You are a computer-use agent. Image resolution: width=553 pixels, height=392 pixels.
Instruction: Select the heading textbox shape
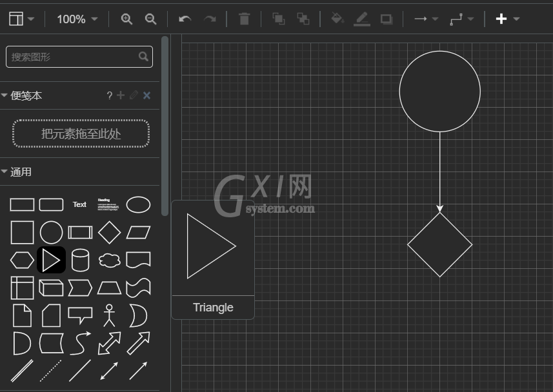(x=108, y=204)
